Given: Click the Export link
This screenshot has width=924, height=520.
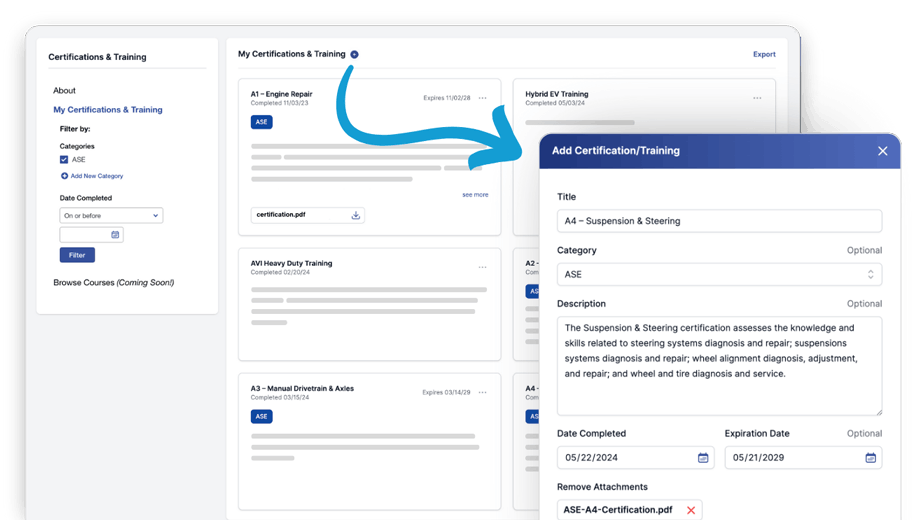Looking at the screenshot, I should [x=764, y=55].
